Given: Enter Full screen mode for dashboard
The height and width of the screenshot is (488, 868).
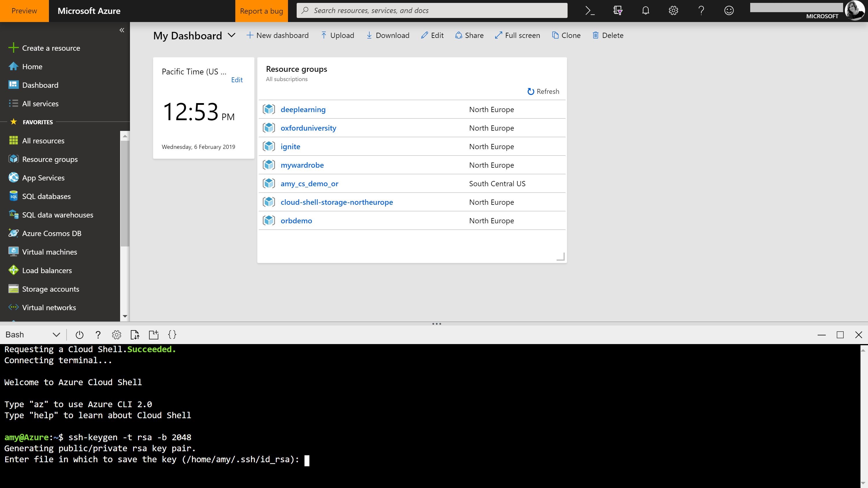Looking at the screenshot, I should tap(517, 35).
